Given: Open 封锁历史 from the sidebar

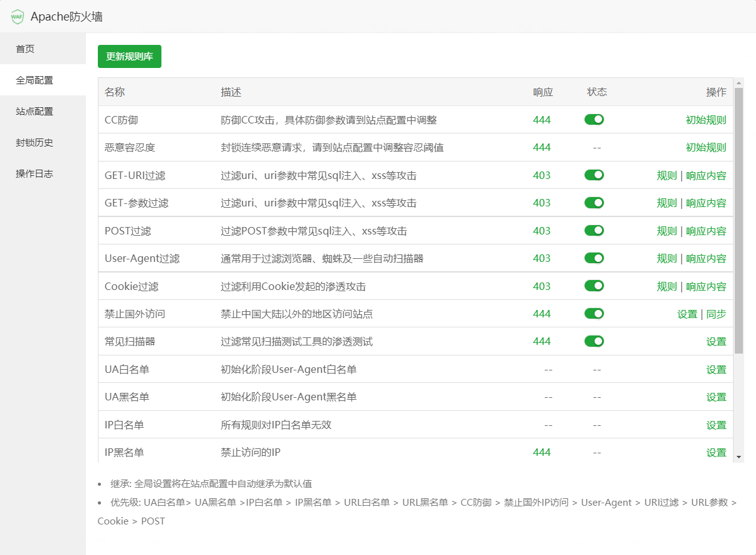Looking at the screenshot, I should point(43,142).
